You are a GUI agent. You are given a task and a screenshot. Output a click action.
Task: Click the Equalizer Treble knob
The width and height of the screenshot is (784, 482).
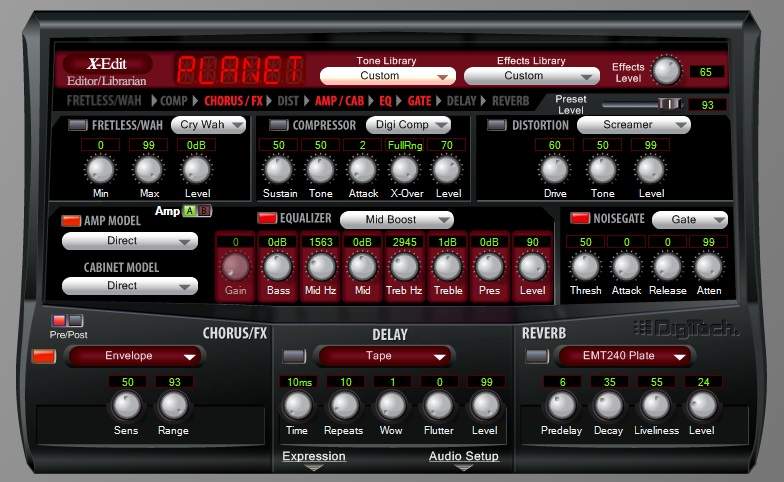coord(448,266)
